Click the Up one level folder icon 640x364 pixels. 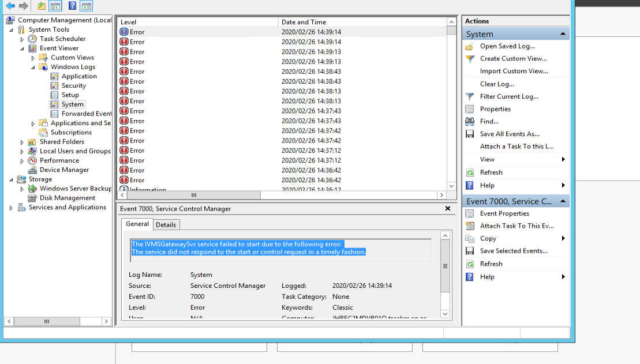click(x=41, y=6)
